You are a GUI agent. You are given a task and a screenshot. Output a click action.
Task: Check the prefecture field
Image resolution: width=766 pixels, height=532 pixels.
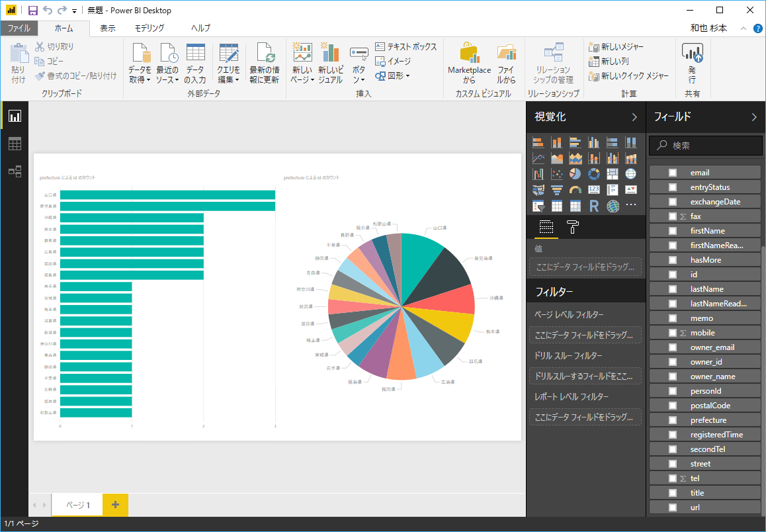[673, 420]
